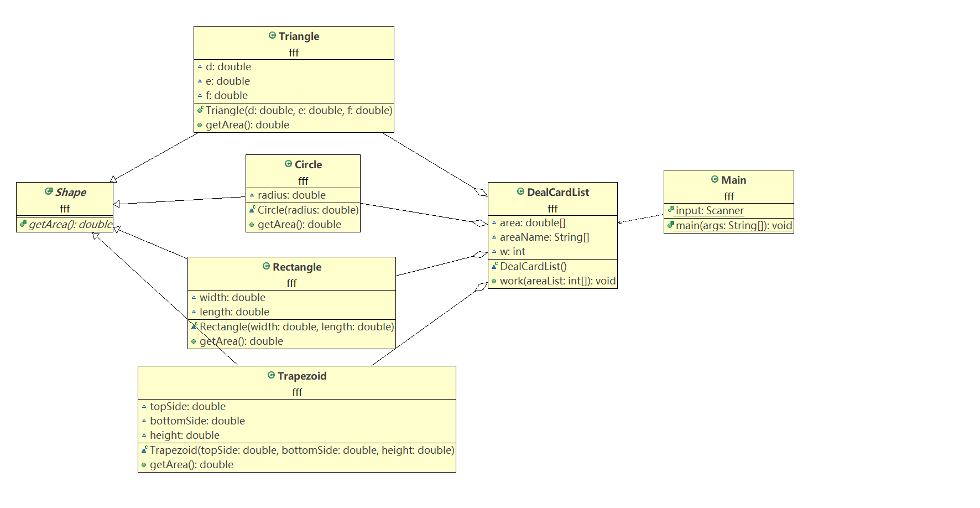980x508 pixels.
Task: Click the field icon for f: double
Action: pos(200,96)
